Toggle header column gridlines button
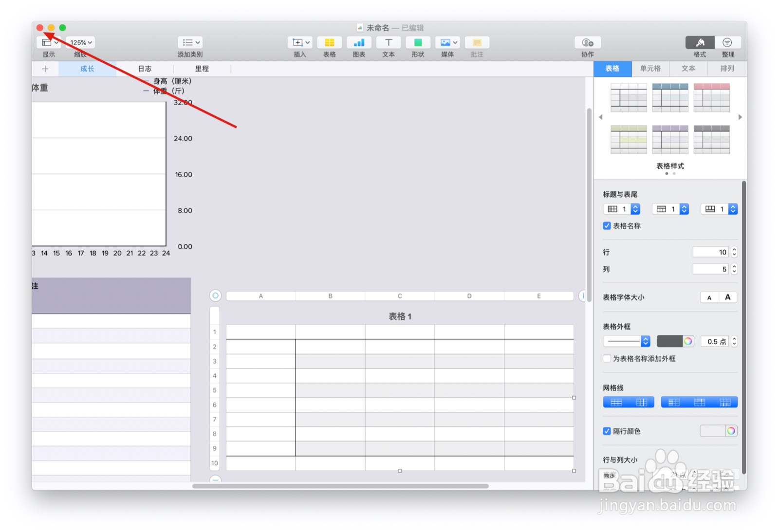This screenshot has height=532, width=779. (x=674, y=403)
